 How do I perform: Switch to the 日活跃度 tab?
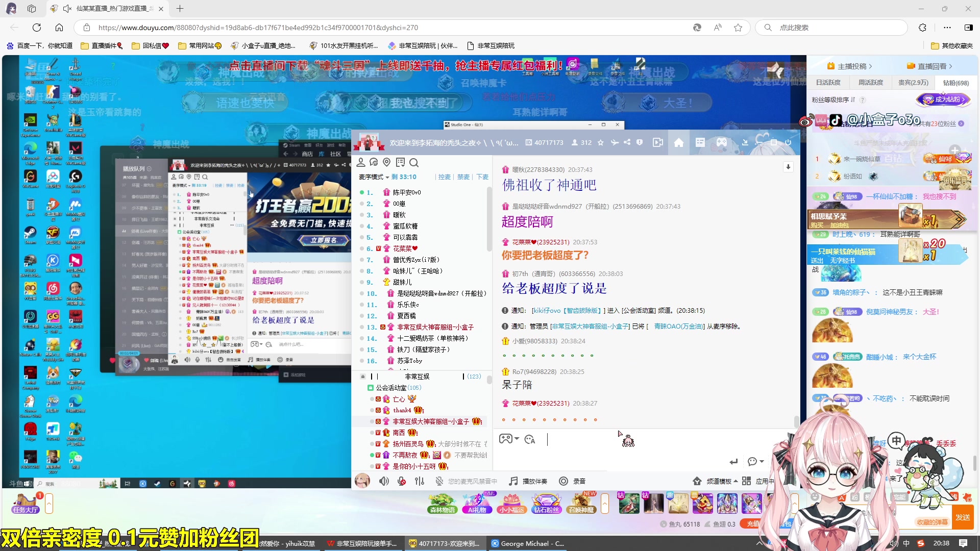click(x=827, y=83)
